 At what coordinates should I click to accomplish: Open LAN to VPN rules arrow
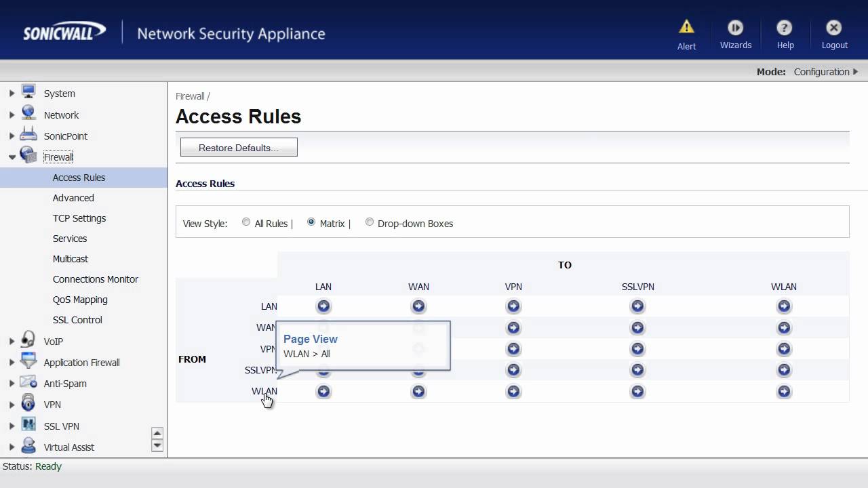pos(513,306)
